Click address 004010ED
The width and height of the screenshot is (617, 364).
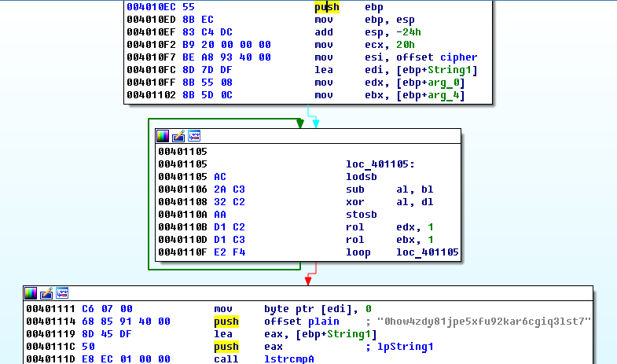pyautogui.click(x=151, y=20)
